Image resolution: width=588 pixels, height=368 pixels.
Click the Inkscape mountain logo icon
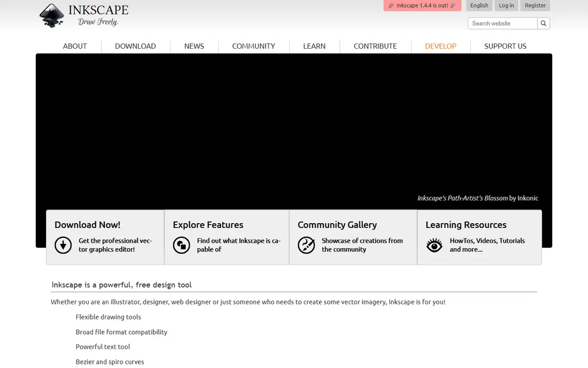(52, 16)
